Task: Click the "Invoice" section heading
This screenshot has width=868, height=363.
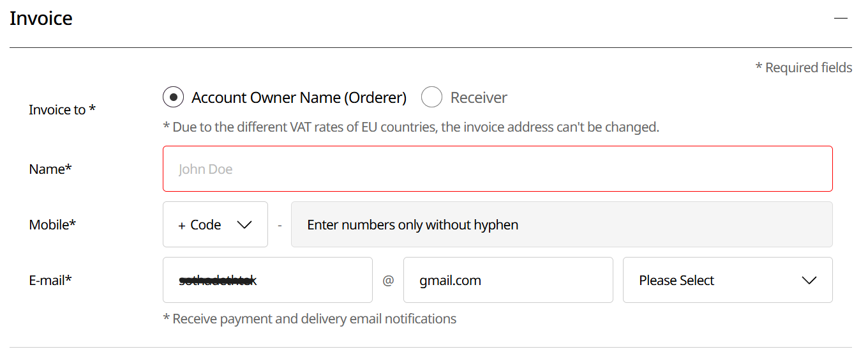Action: point(41,19)
